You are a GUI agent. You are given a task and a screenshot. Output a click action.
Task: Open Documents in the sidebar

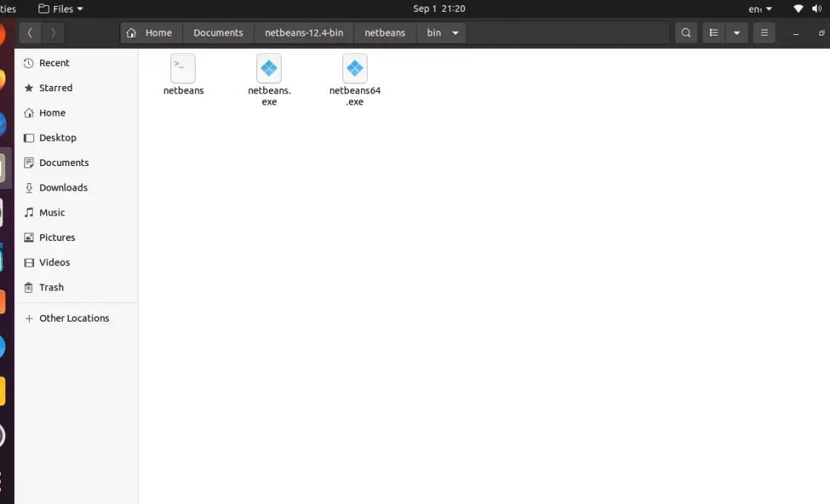point(76,162)
